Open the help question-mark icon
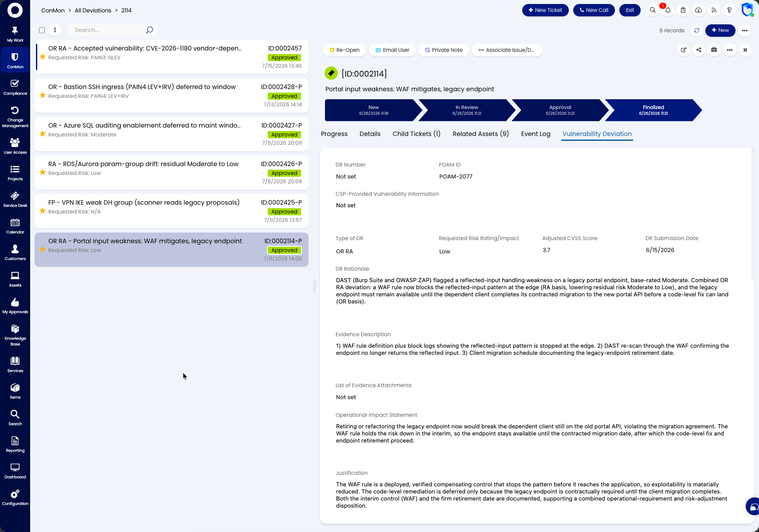 [729, 10]
